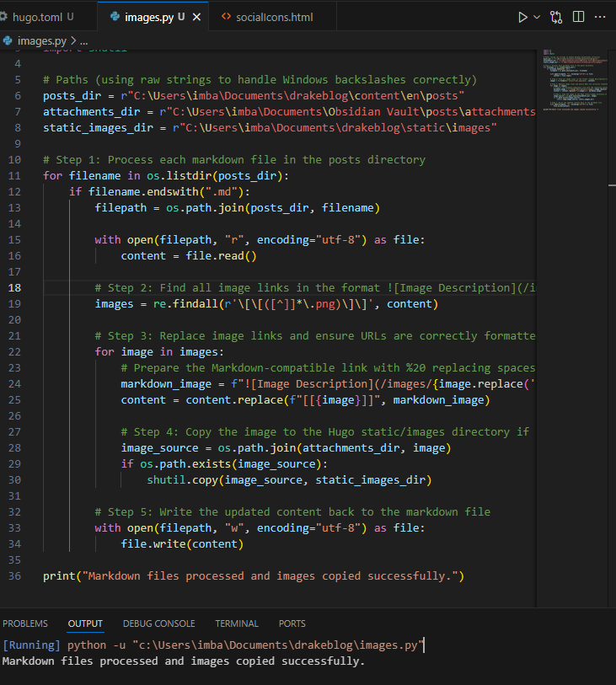The image size is (616, 685).
Task: Open the More Actions ellipsis menu
Action: coord(600,17)
